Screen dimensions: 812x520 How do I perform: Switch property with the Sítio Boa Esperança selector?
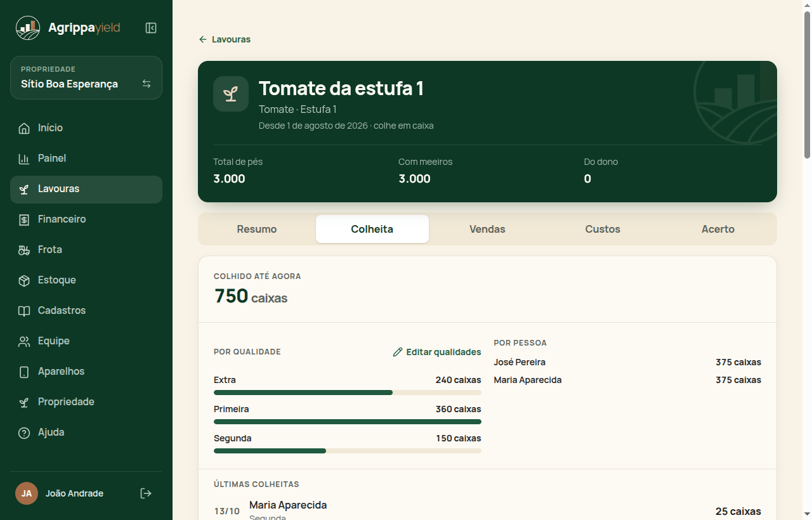(86, 78)
